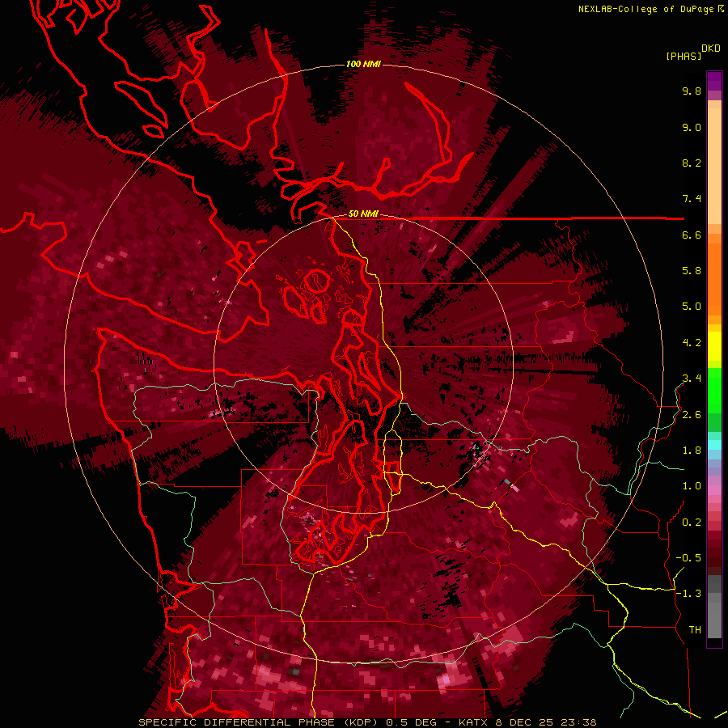Click the 2.6 value on the scale
Viewport: 728px width, 728px height.
[692, 415]
